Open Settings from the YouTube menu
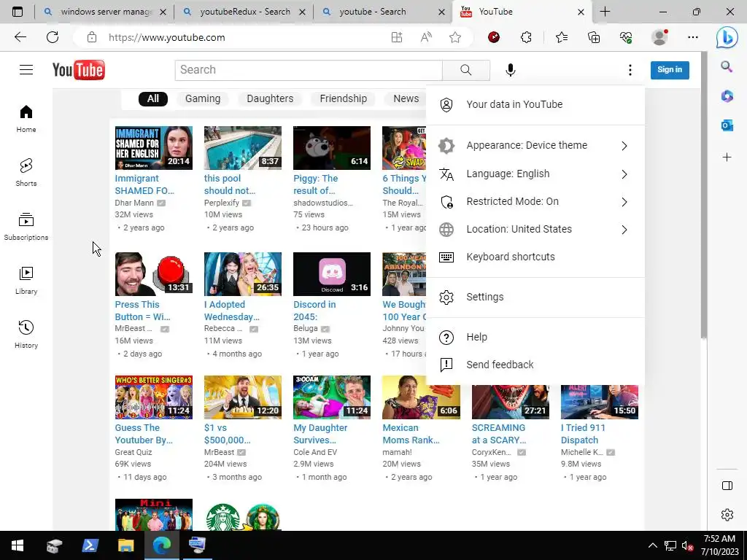The height and width of the screenshot is (560, 747). click(x=535, y=297)
